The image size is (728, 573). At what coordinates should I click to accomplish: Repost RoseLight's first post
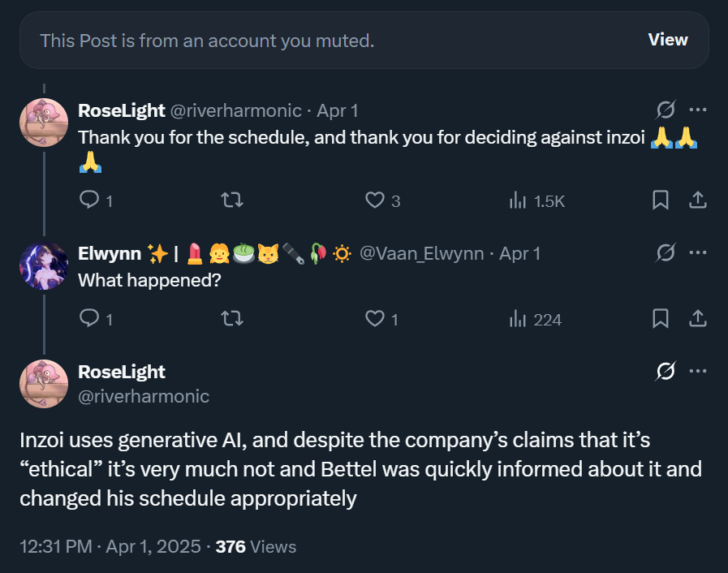click(232, 200)
